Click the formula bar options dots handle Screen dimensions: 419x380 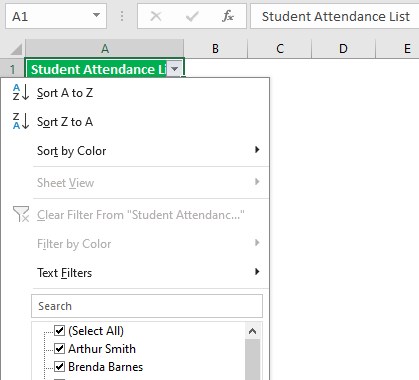122,16
